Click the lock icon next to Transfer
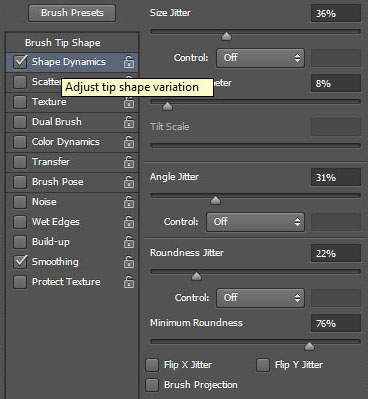The image size is (368, 399). click(129, 162)
